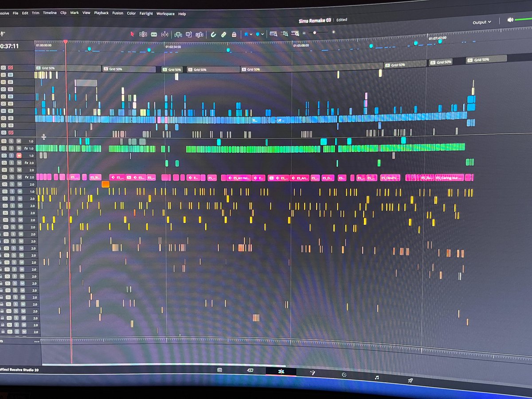Open the flag color dropdown arrow
The height and width of the screenshot is (399, 532).
click(251, 34)
